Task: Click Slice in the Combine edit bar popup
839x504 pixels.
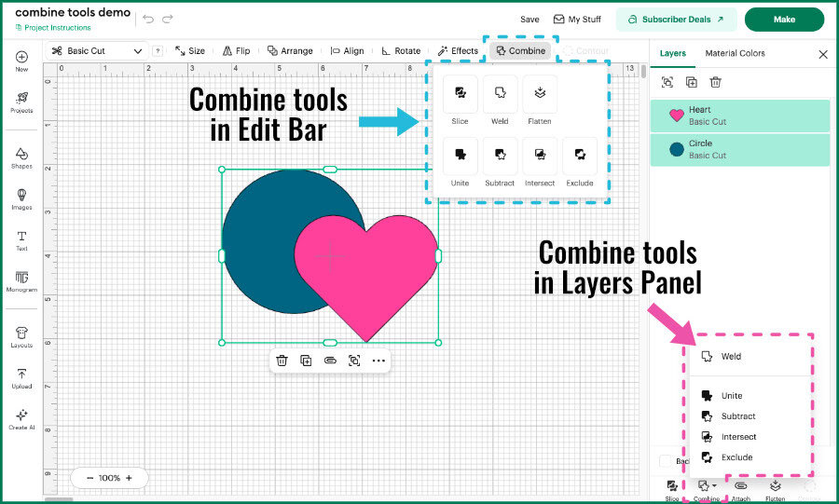Action: [x=461, y=93]
